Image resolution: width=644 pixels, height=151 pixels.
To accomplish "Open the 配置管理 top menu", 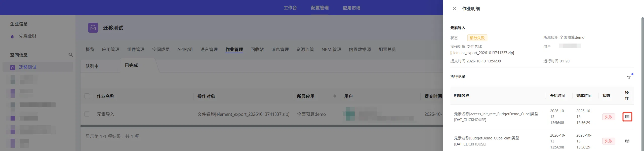I will point(319,8).
